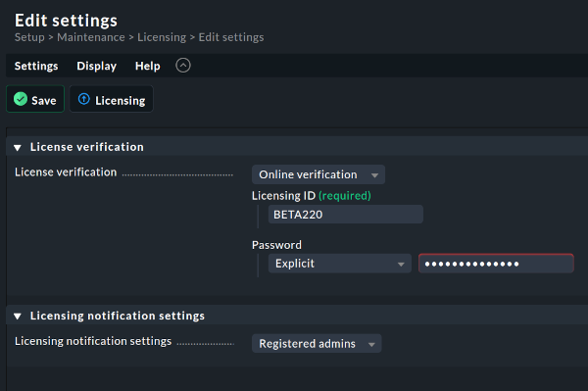588x391 pixels.
Task: Click the 'License verification' section header text
Action: [x=87, y=147]
